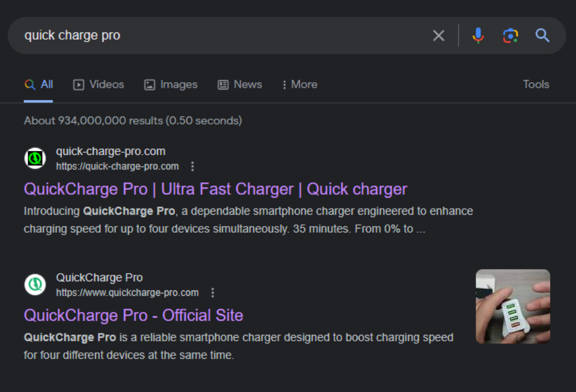Viewport: 576px width, 392px height.
Task: Open the Videos tab filter icon
Action: [x=78, y=84]
